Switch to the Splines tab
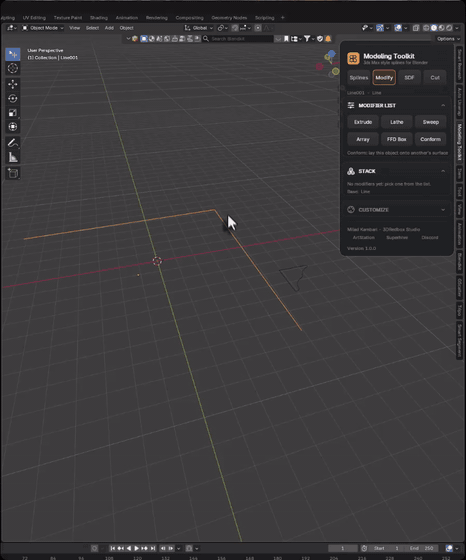This screenshot has width=466, height=560. coord(359,78)
